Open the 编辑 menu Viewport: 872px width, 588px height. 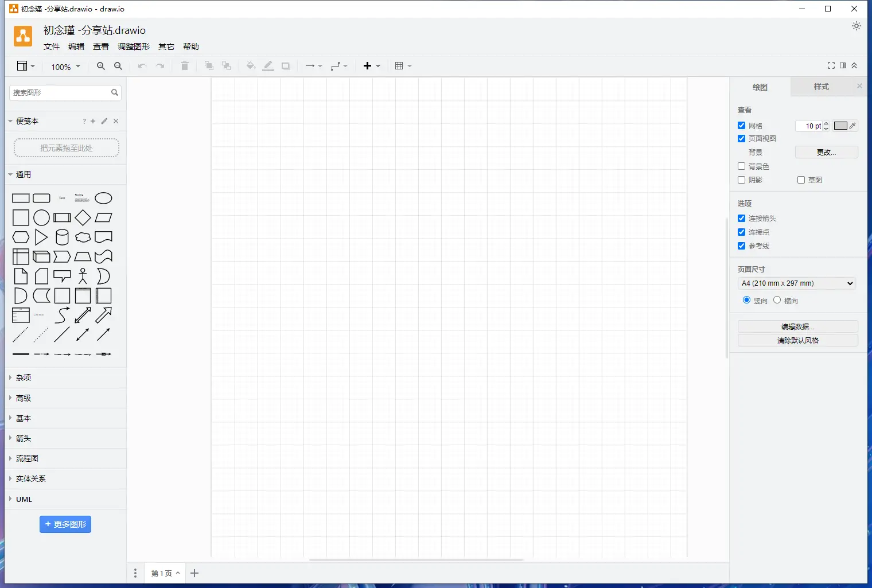click(76, 46)
